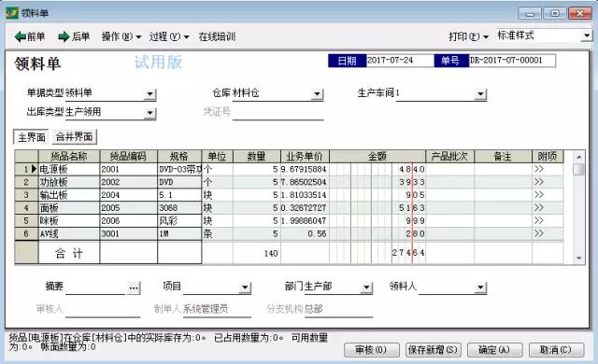This screenshot has width=598, height=364.
Task: Open attachment >> for 面板 row
Action: point(539,208)
